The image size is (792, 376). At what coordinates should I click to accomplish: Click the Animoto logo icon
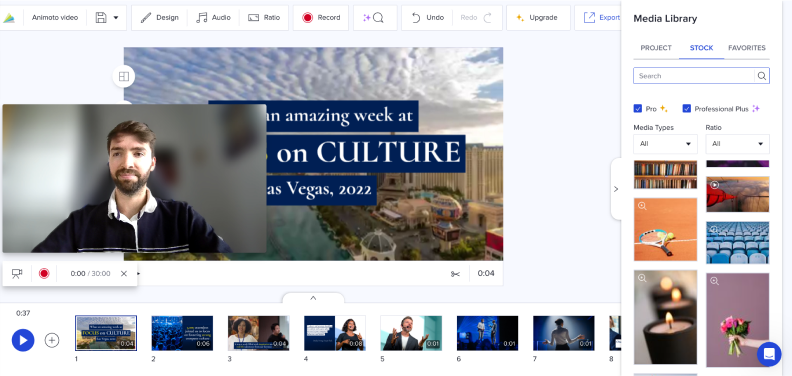coord(9,18)
